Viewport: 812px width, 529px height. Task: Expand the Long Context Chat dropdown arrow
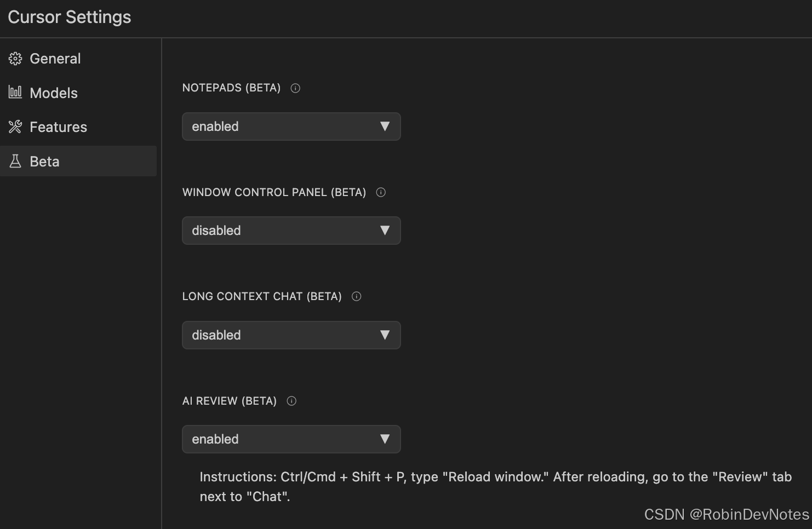pos(385,335)
